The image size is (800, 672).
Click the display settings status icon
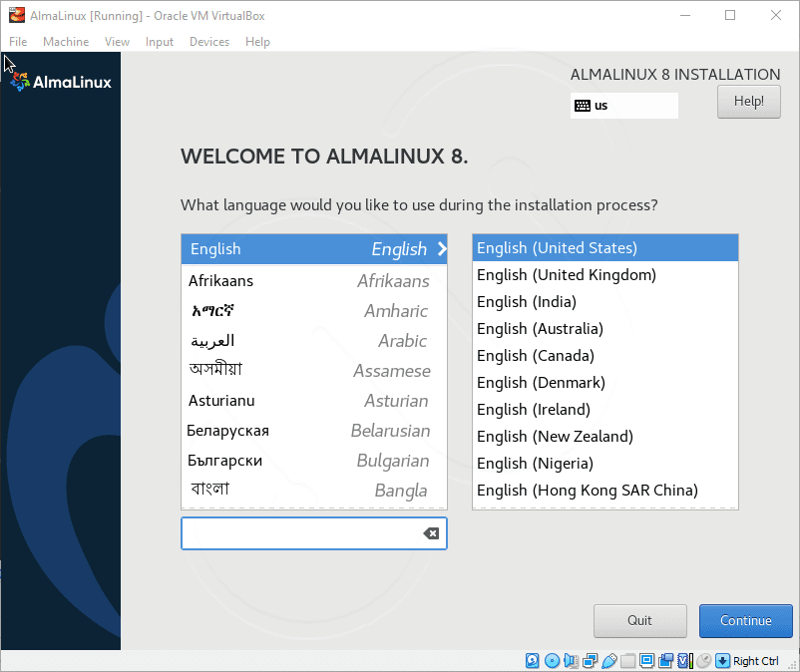647,661
